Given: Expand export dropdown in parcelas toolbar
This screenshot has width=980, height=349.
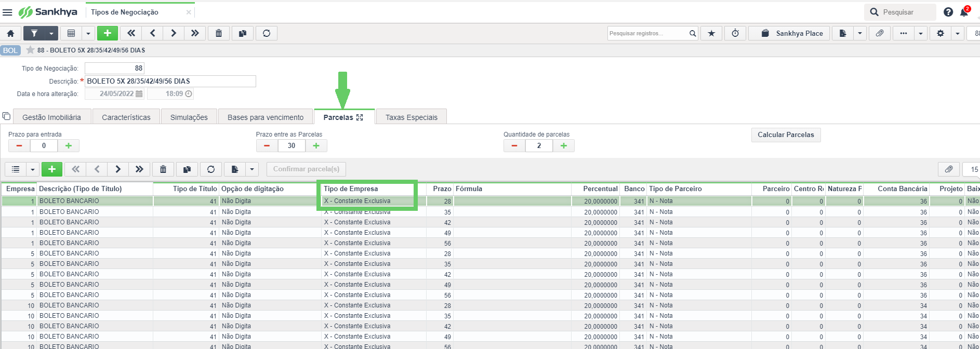Looking at the screenshot, I should (252, 169).
